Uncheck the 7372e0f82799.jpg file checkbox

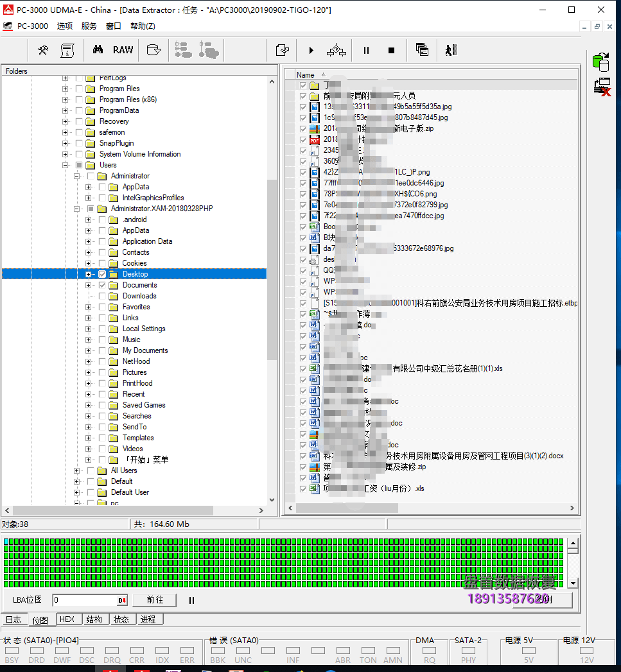click(303, 205)
